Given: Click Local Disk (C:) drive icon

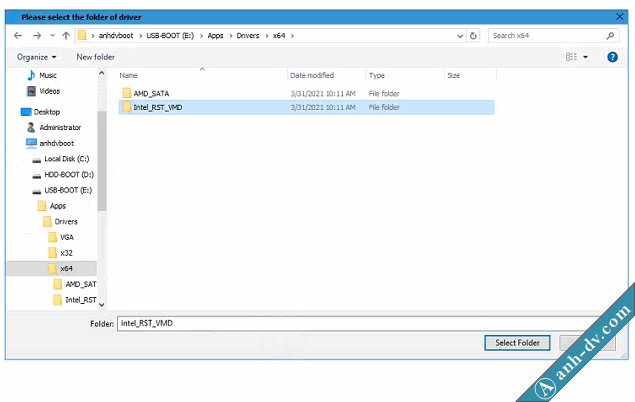Looking at the screenshot, I should point(36,160).
